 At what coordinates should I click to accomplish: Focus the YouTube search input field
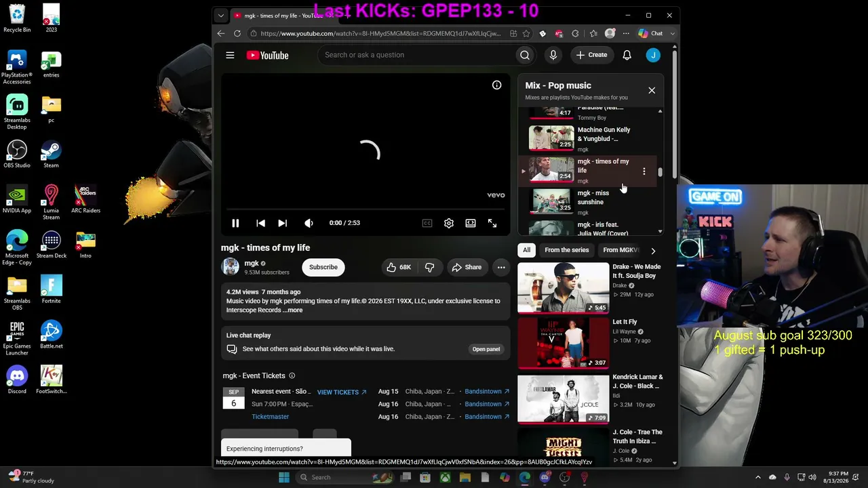tap(416, 55)
